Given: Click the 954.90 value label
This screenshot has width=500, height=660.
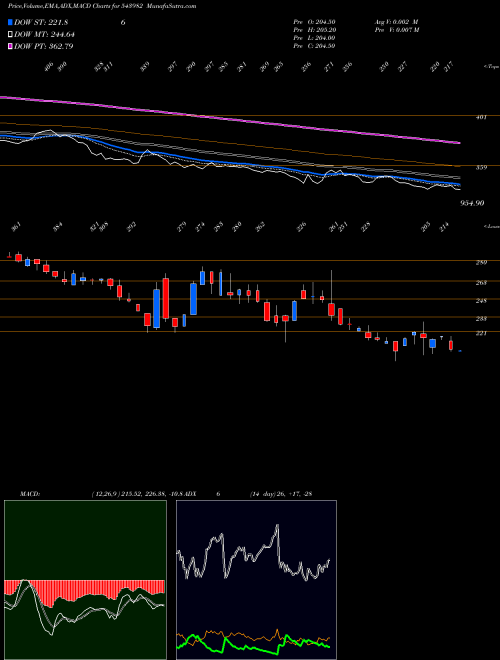Looking at the screenshot, I should point(472,203).
